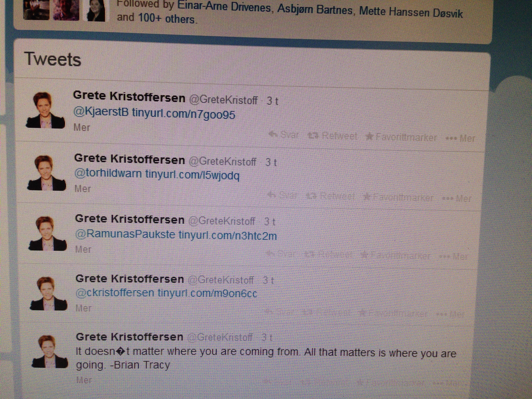This screenshot has width=532, height=399.
Task: Click the avatar beside the @KjaerstB tweet
Action: pos(45,110)
